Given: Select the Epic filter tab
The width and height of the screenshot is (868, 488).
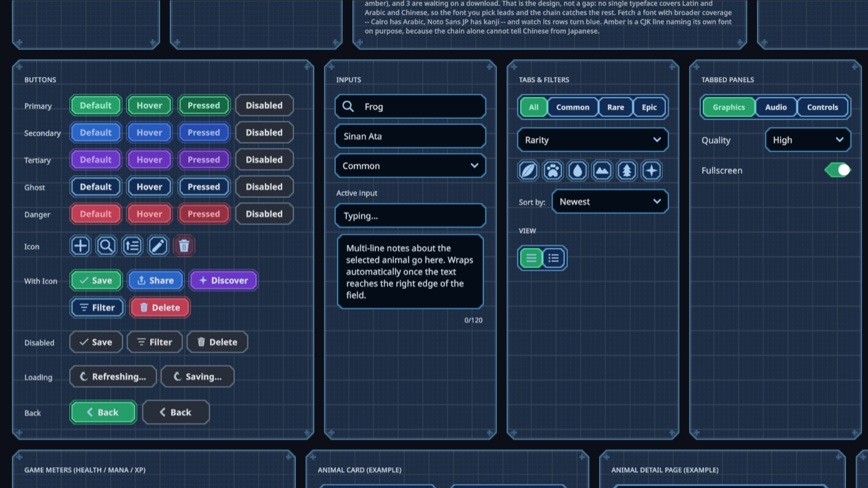Looking at the screenshot, I should coord(649,107).
